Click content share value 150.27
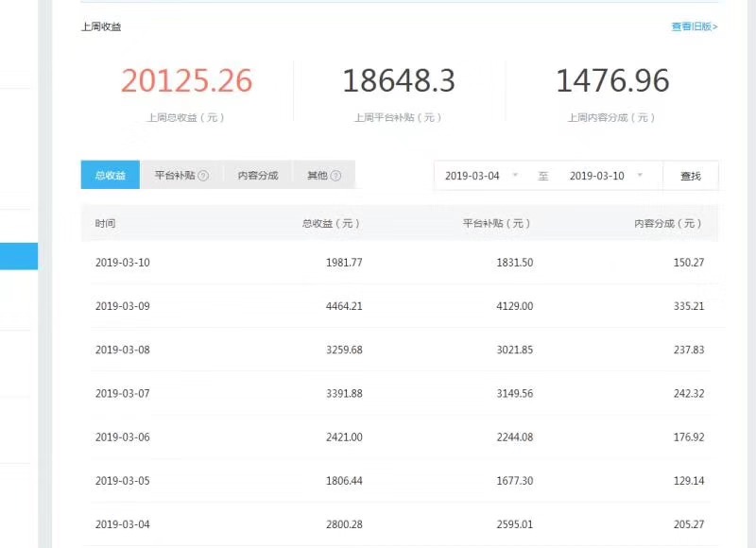Viewport: 756px width, 548px height. pyautogui.click(x=689, y=263)
